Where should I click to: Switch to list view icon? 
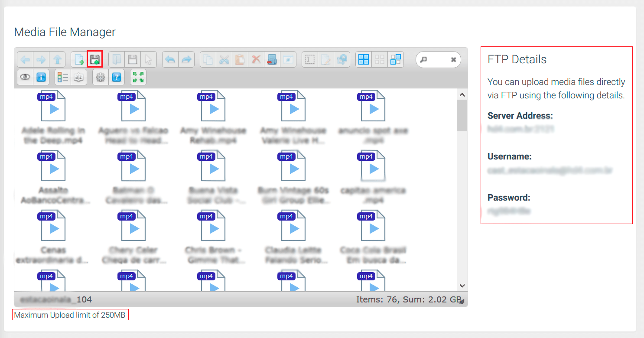pyautogui.click(x=63, y=77)
